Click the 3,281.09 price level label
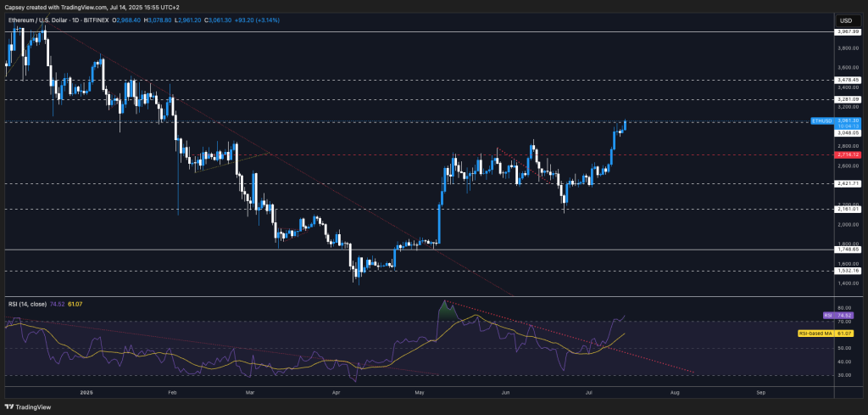 (849, 99)
